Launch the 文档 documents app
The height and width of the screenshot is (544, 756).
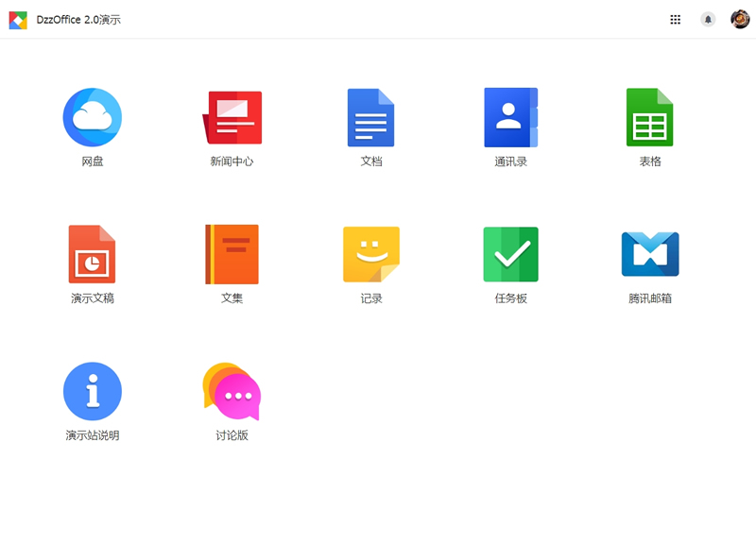370,117
